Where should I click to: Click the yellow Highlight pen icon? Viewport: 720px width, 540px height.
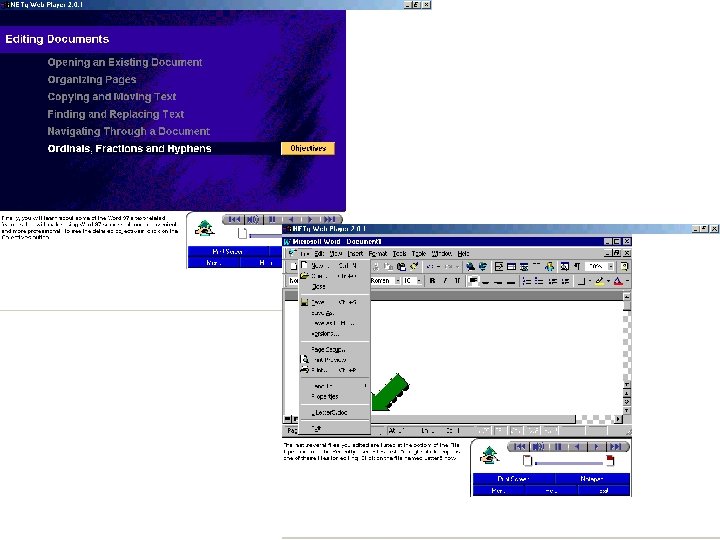point(599,281)
